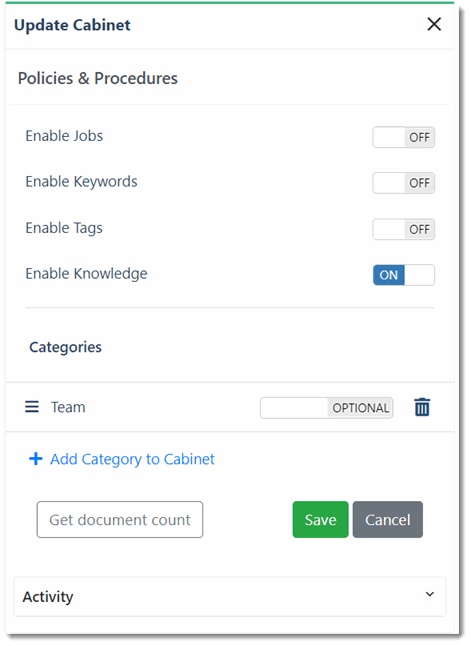Click the Get document count button
This screenshot has width=471, height=646.
[x=120, y=520]
